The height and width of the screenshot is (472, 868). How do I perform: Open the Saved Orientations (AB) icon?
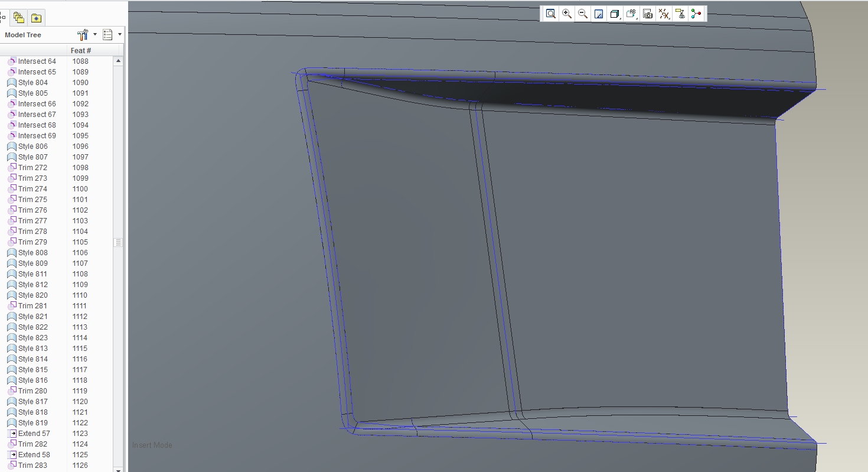(x=631, y=14)
